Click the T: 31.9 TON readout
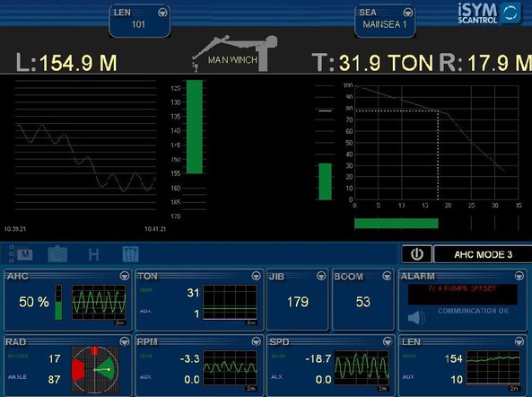Image resolution: width=532 pixels, height=397 pixels. click(x=372, y=63)
